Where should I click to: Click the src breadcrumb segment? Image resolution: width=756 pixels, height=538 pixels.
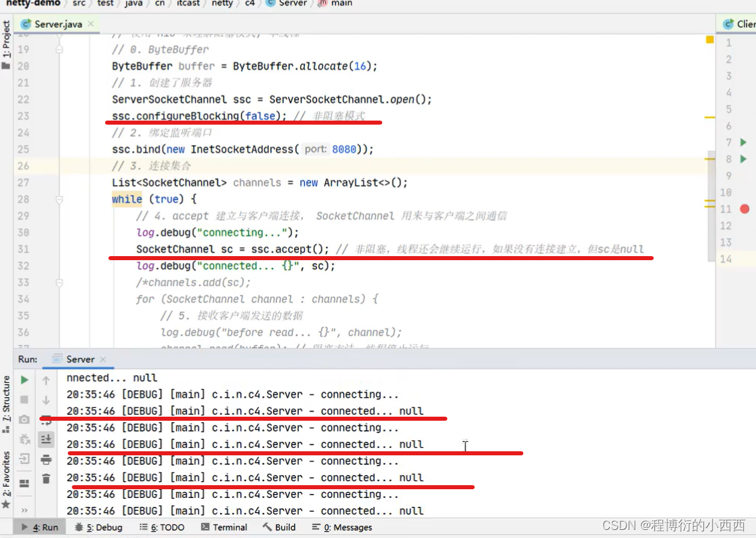coord(79,3)
